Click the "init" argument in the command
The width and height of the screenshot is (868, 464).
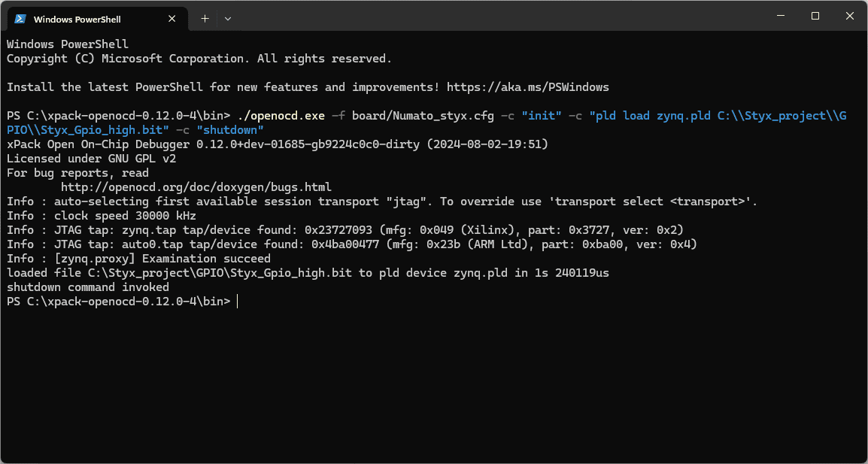click(x=541, y=116)
